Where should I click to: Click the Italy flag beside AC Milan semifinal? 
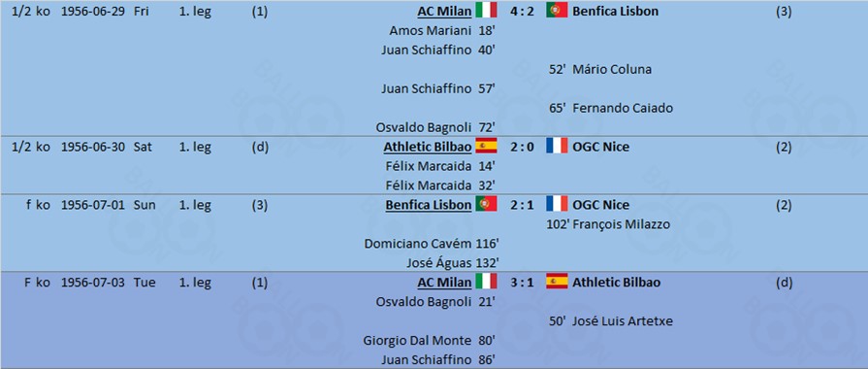(486, 10)
